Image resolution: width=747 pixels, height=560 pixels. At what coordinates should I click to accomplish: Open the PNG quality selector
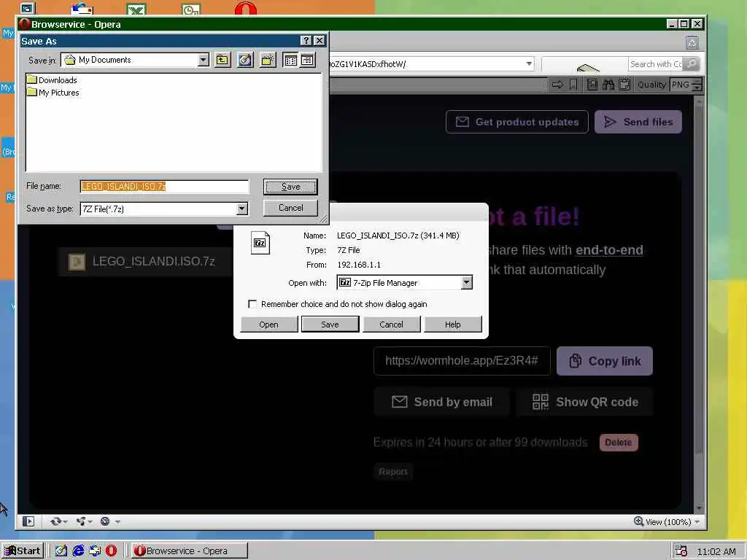pos(686,85)
